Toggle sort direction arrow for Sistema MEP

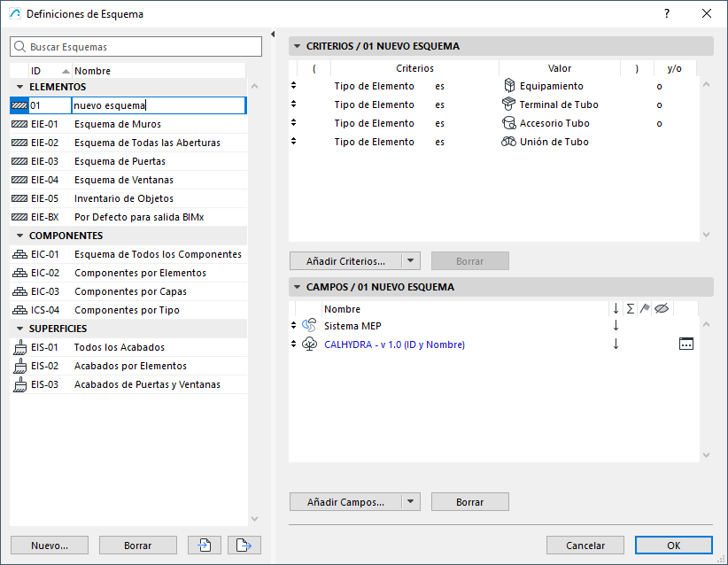(x=615, y=325)
